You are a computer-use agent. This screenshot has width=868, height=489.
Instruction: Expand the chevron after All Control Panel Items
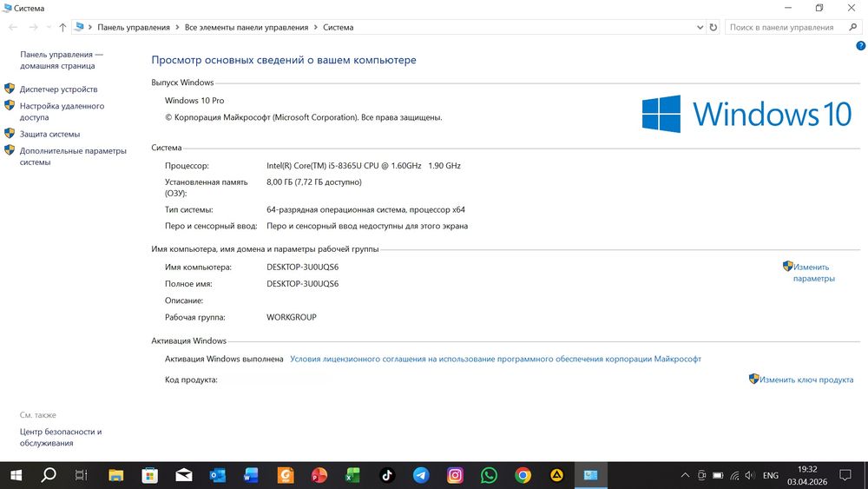pos(316,27)
